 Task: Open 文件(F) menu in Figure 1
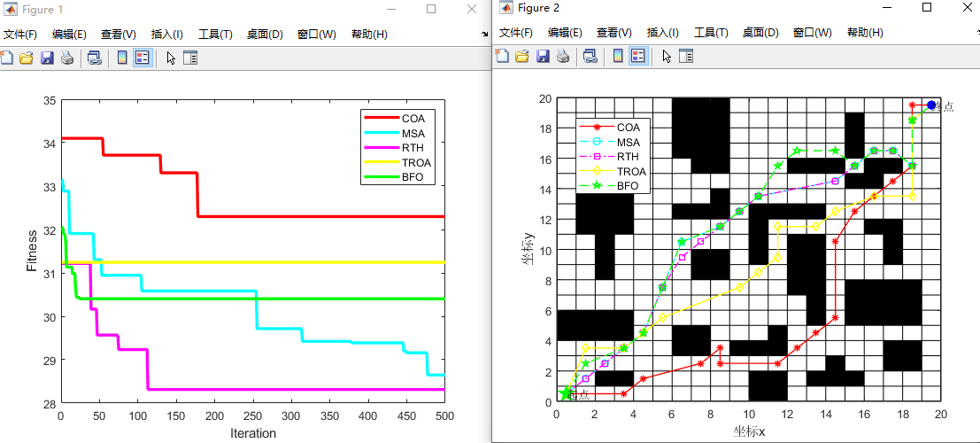click(x=19, y=35)
